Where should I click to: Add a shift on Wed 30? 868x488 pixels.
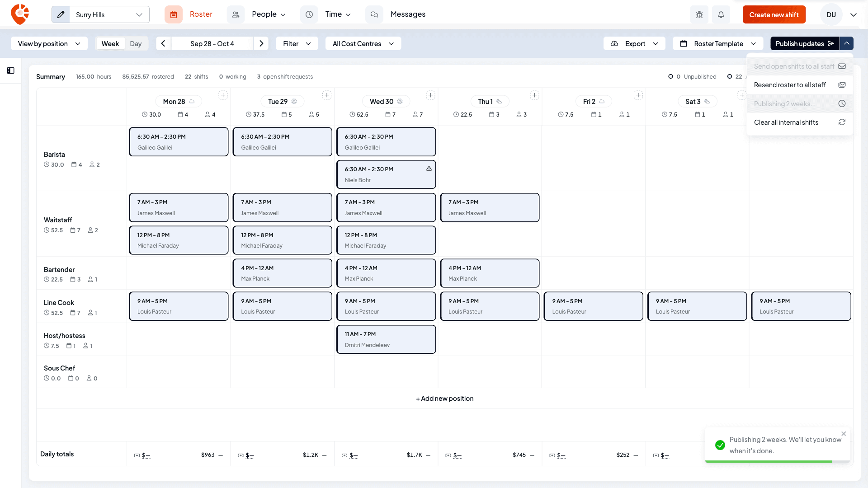(x=430, y=95)
